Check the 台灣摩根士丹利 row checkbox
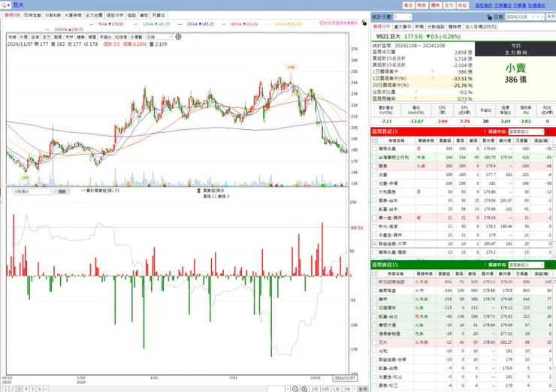 374,158
